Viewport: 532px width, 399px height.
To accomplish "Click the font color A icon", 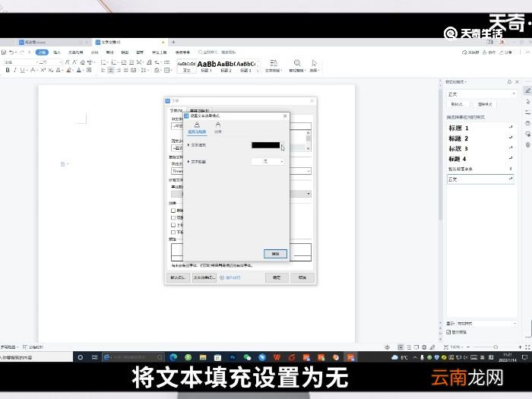I will coord(79,70).
